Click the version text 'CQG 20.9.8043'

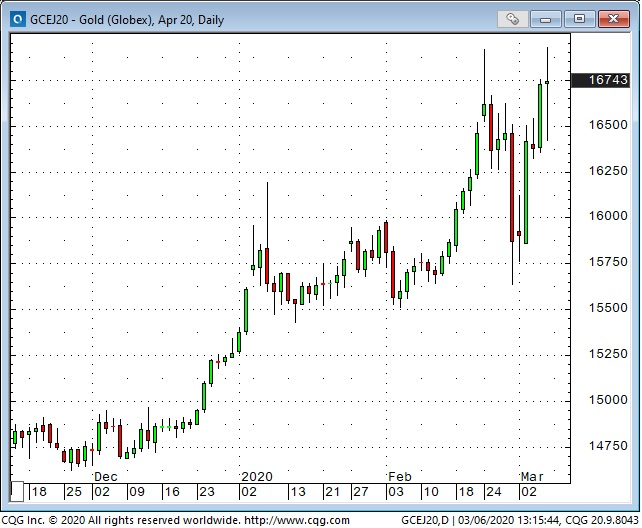coord(602,521)
